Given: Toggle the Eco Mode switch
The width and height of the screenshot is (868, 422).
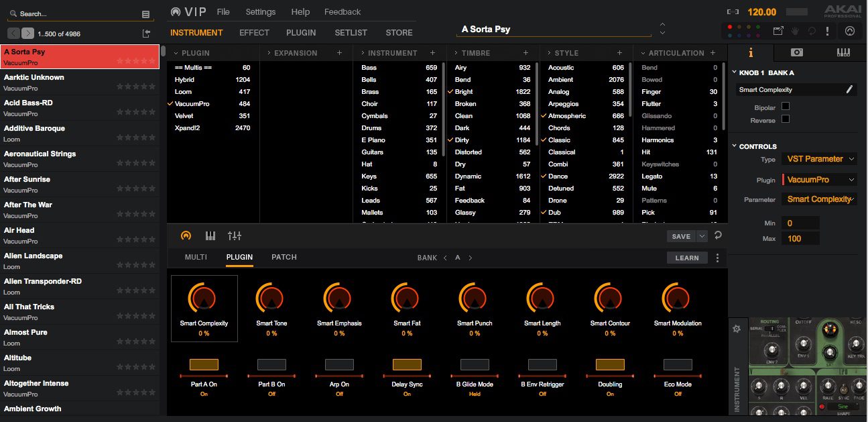Looking at the screenshot, I should point(678,364).
